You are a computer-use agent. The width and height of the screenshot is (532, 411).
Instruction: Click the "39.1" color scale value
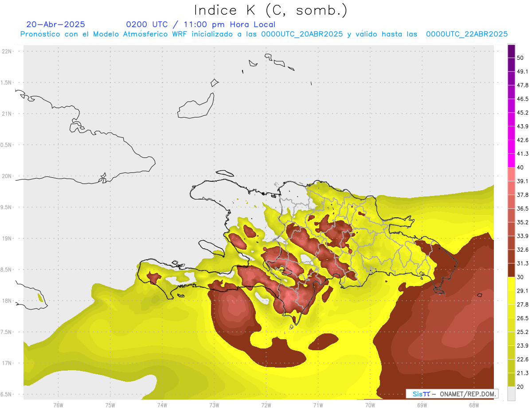pyautogui.click(x=523, y=181)
